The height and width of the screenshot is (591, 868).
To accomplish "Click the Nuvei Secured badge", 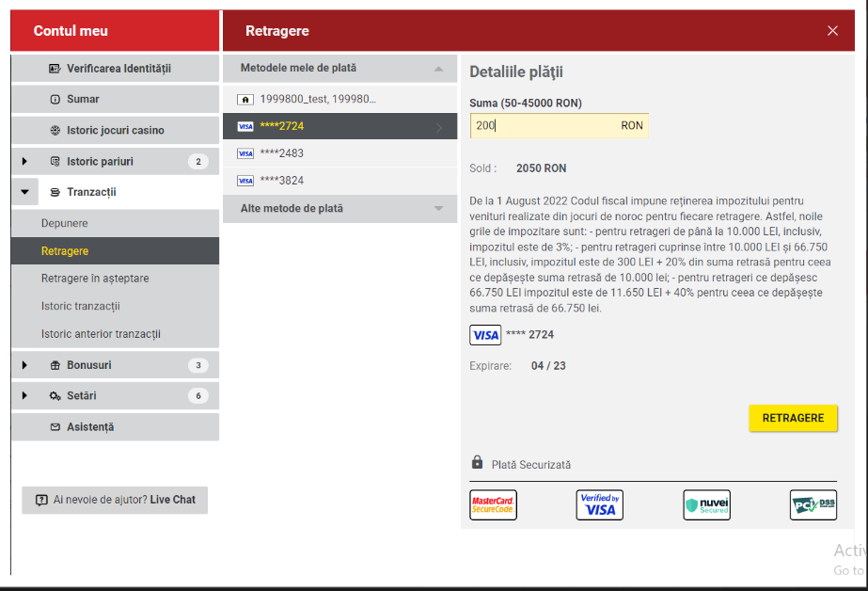I will [x=706, y=505].
